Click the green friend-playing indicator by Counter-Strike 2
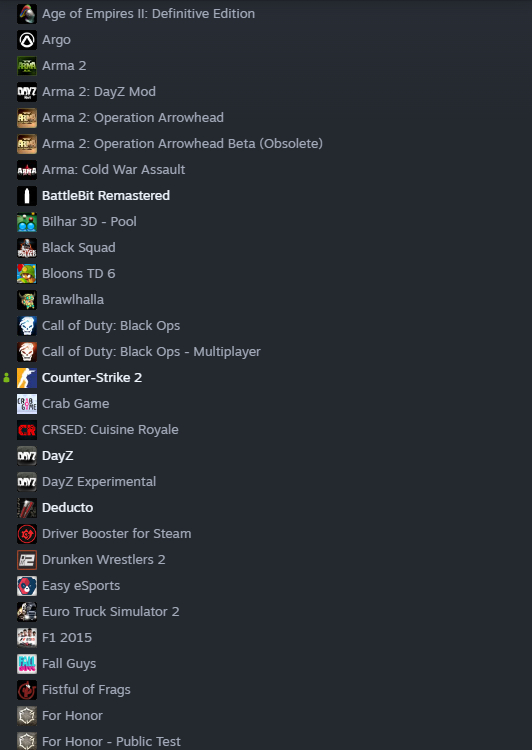 [6, 378]
